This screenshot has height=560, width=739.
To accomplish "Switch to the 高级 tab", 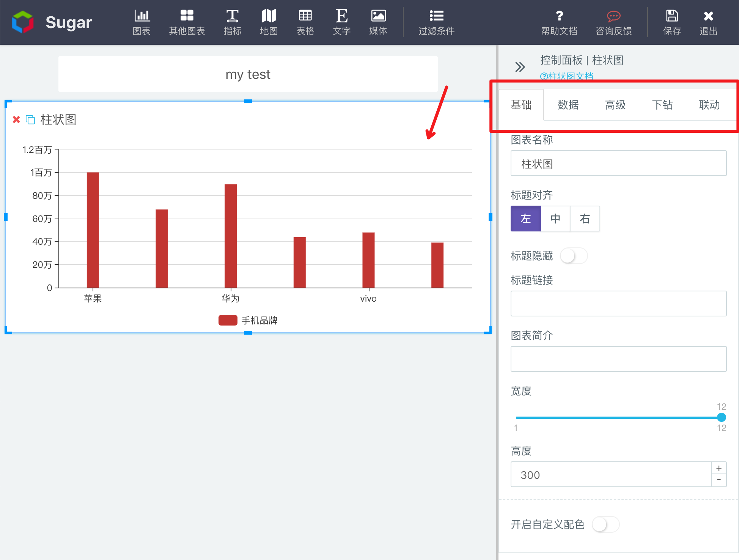I will point(615,105).
